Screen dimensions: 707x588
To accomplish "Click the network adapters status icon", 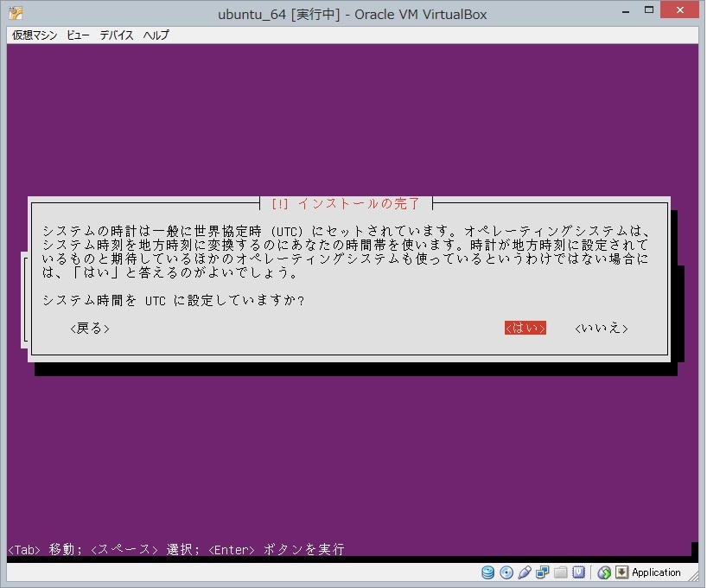I will click(x=543, y=572).
